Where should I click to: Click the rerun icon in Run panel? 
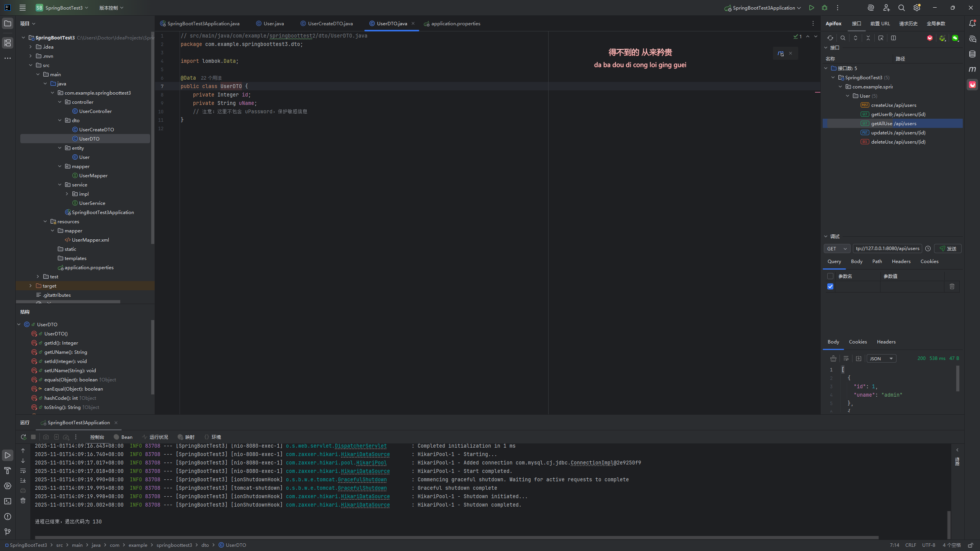point(23,437)
